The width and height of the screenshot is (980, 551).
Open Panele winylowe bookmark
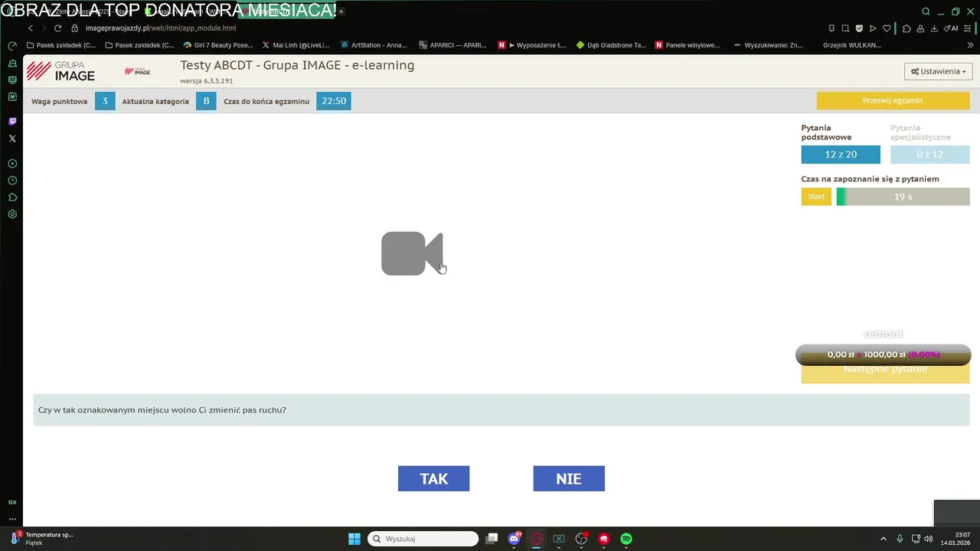click(x=688, y=45)
